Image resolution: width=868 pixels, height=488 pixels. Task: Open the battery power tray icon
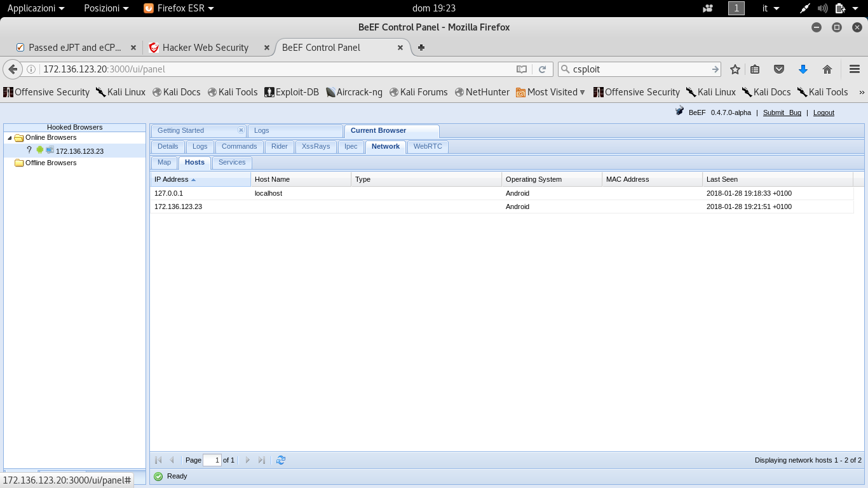pyautogui.click(x=840, y=8)
